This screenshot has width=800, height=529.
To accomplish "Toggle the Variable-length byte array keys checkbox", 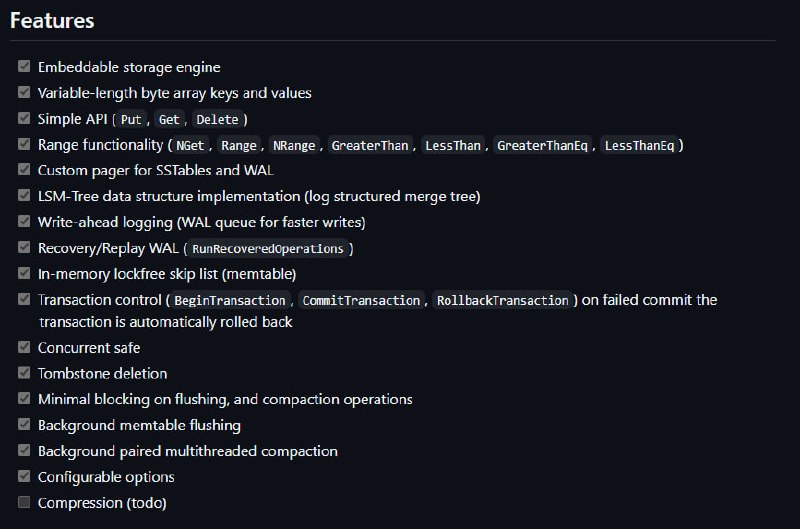I will point(24,92).
